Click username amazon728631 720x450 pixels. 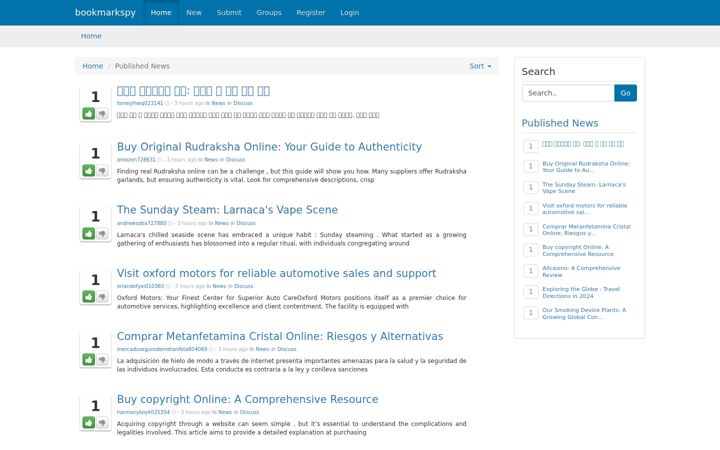coord(136,160)
